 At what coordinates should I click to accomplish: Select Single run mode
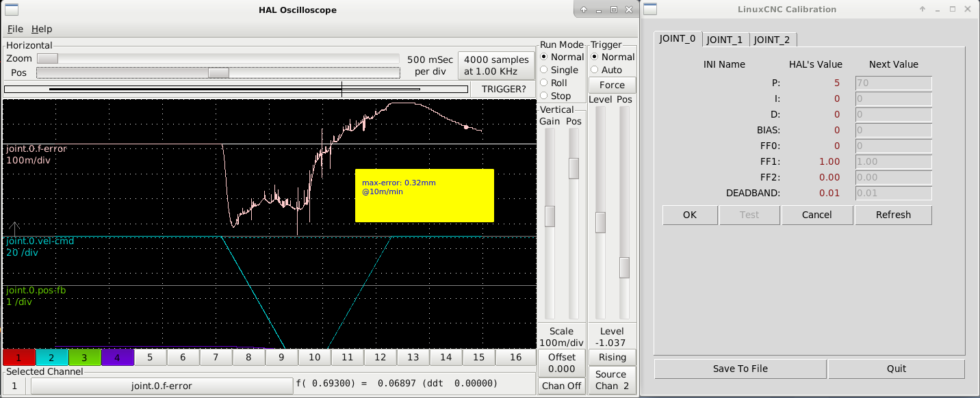(560, 70)
